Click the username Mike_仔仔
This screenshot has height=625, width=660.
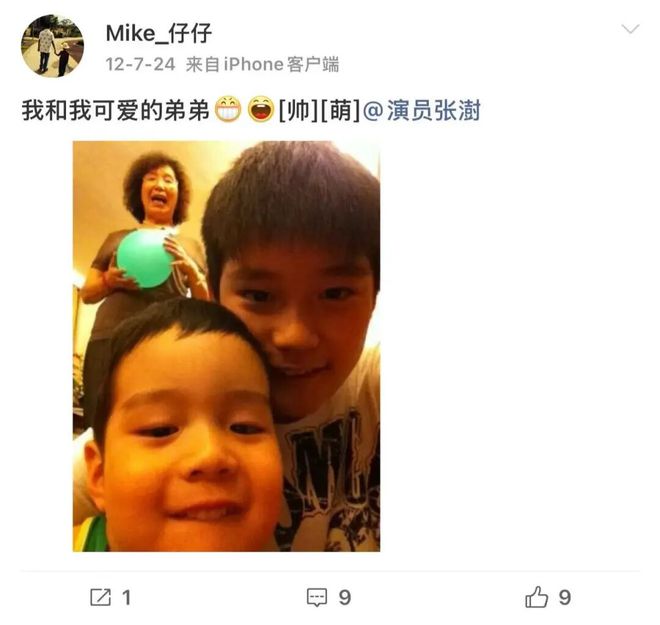pos(159,33)
